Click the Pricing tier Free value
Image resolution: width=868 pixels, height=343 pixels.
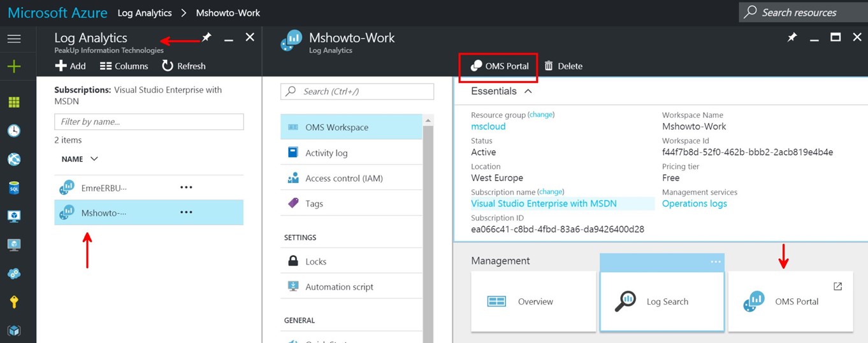[670, 178]
